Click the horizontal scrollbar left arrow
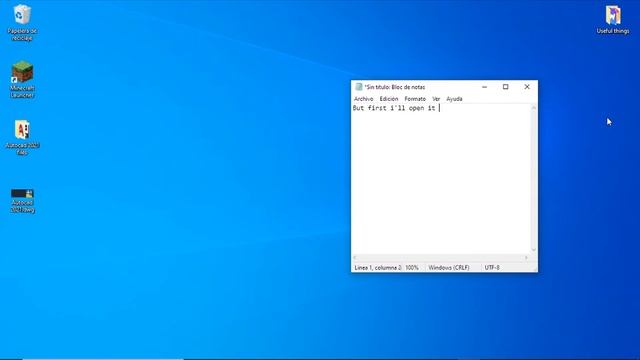 point(355,258)
